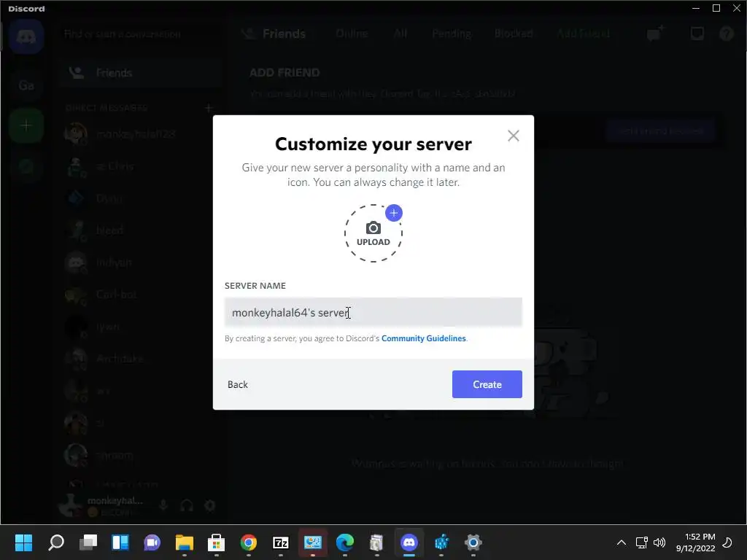Screen dimensions: 747x560
Task: Open the Windows Start menu
Action: point(23,542)
